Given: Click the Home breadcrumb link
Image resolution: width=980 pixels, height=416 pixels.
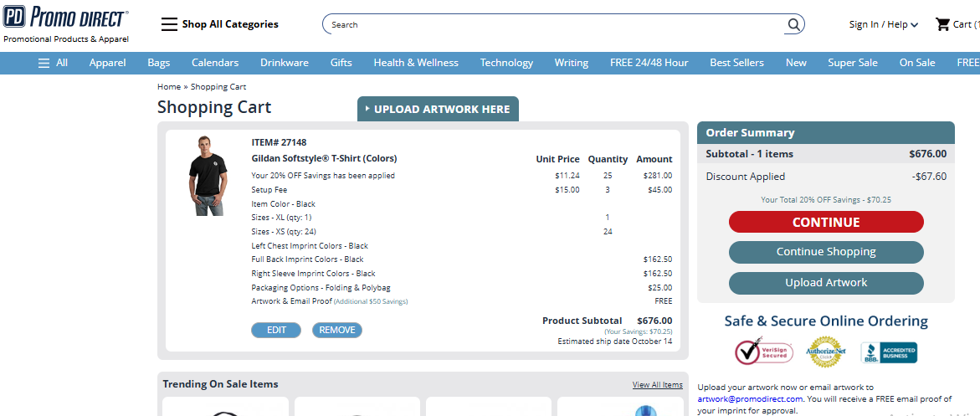Looking at the screenshot, I should click(169, 87).
